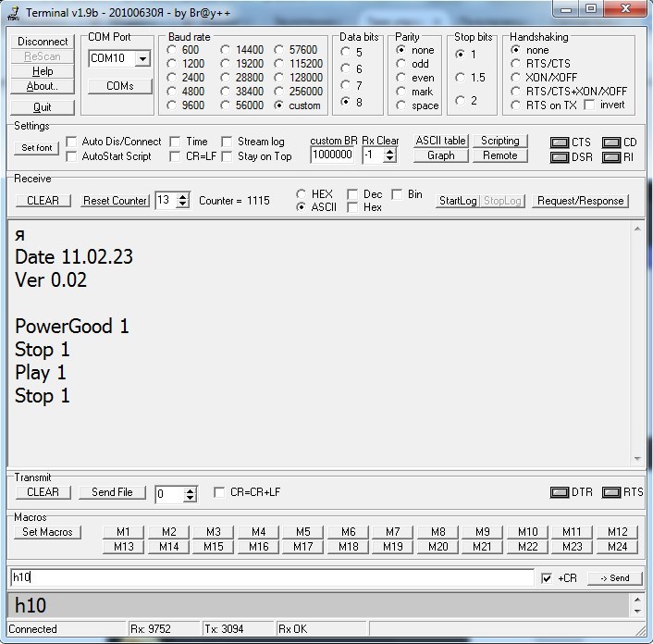Click the custom BR input field
Screen dimensions: 653x644
pos(332,155)
